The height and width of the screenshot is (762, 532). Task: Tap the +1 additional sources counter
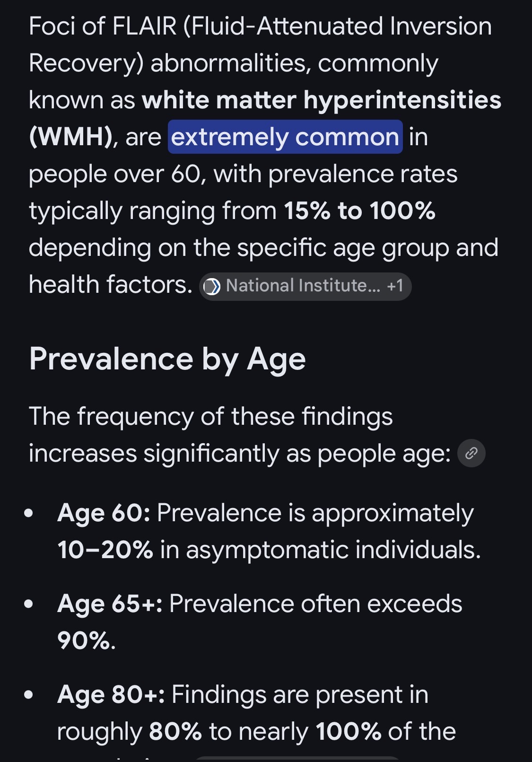pos(395,286)
